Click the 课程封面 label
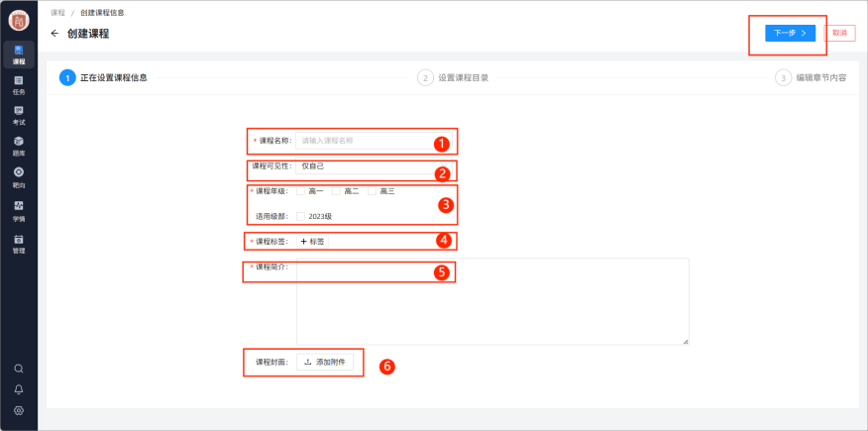Screen dimensions: 868x431 (x=271, y=363)
